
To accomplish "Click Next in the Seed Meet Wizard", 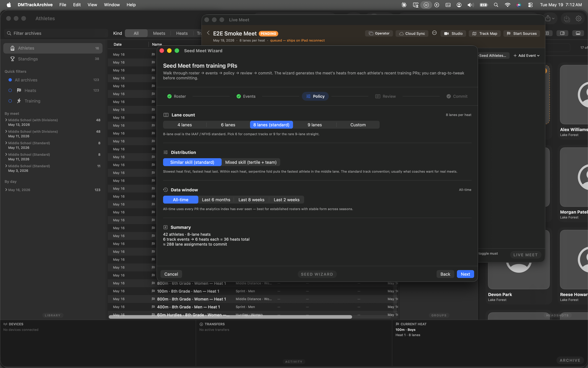I will coord(465,274).
